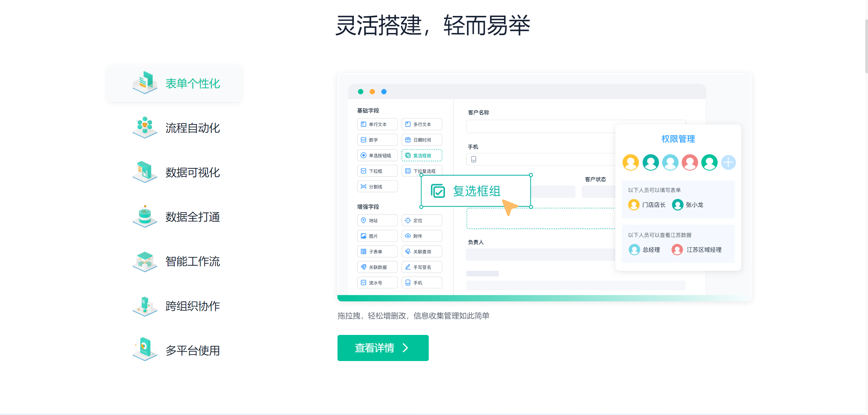Click the 查看详情 green button

[383, 348]
